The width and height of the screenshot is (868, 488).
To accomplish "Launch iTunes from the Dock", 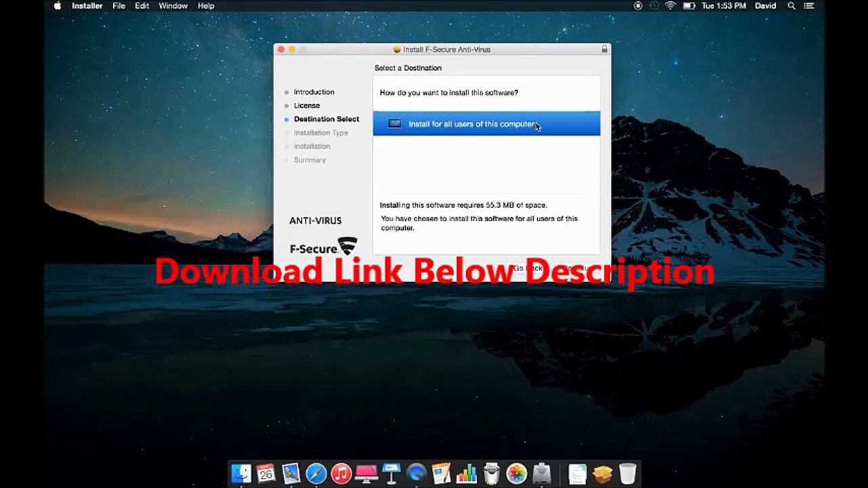I will (x=341, y=473).
